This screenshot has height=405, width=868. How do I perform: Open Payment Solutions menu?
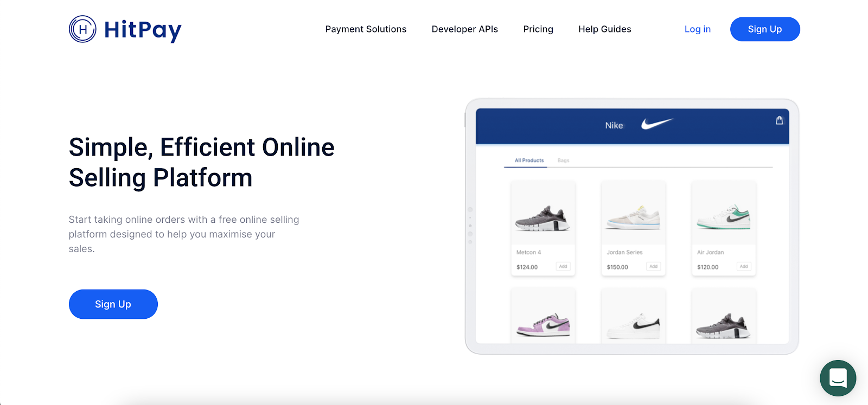(366, 29)
